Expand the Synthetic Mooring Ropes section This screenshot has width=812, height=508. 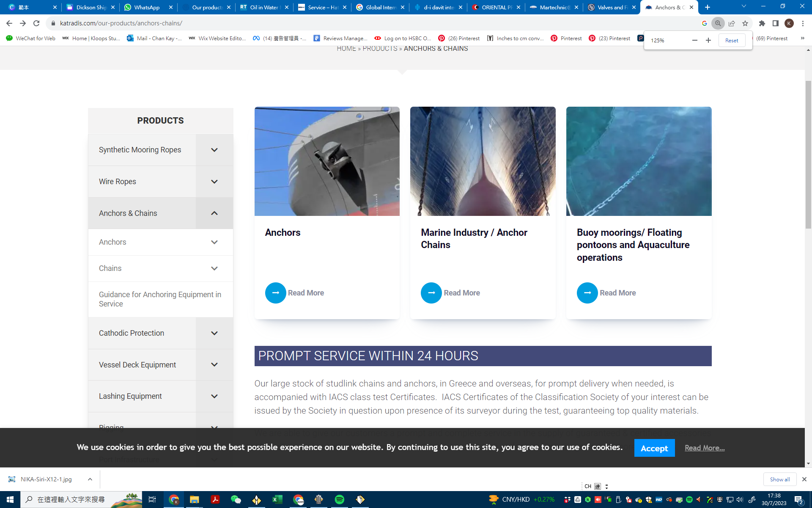(x=214, y=150)
